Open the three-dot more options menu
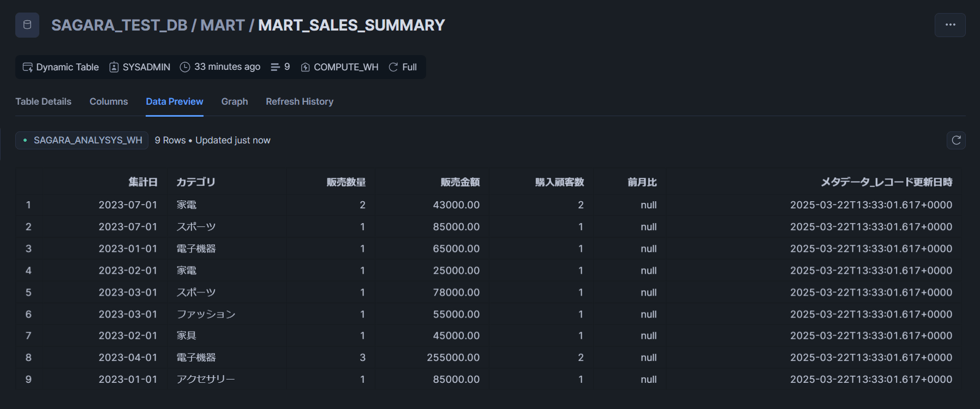Image resolution: width=980 pixels, height=409 pixels. (950, 25)
